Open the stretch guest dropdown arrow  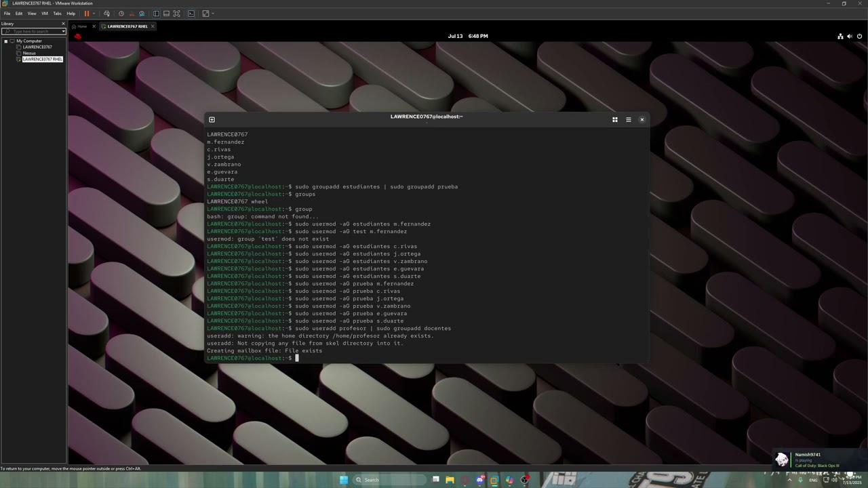[213, 14]
